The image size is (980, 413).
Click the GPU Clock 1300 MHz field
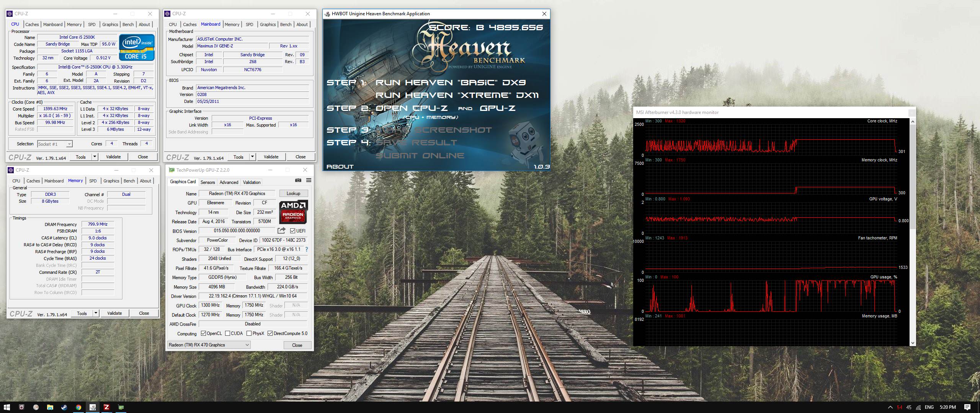point(211,305)
